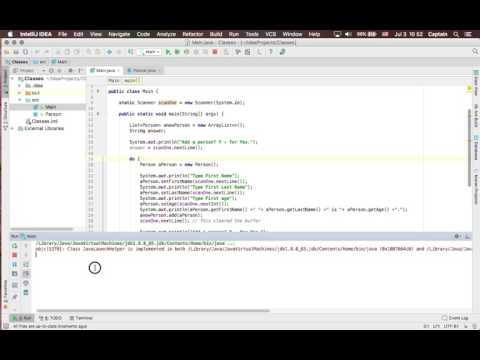
Task: Open the Project view selector dropdown
Action: 28,71
